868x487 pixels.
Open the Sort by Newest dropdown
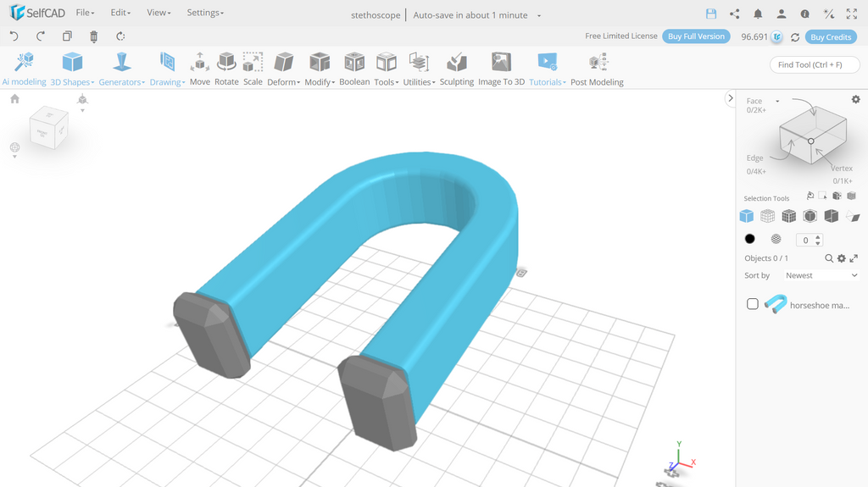[x=821, y=275]
